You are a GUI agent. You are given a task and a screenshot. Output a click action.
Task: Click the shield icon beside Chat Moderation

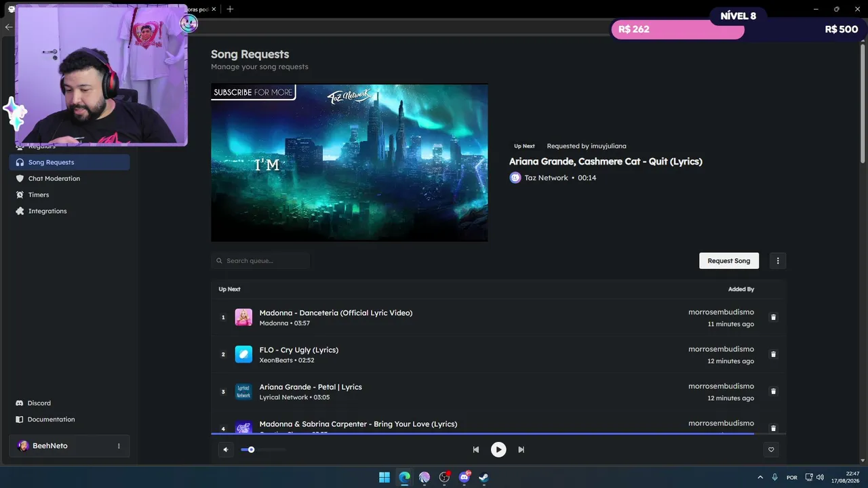click(20, 178)
